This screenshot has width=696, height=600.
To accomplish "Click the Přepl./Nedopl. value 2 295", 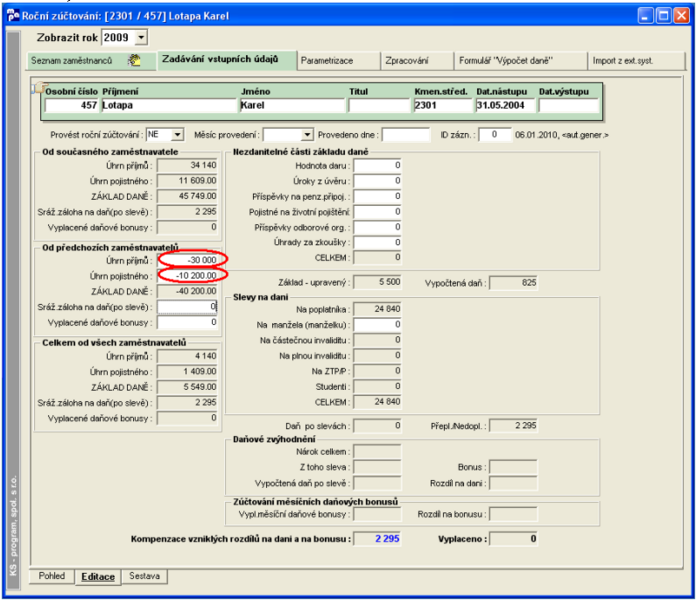I will tap(514, 426).
